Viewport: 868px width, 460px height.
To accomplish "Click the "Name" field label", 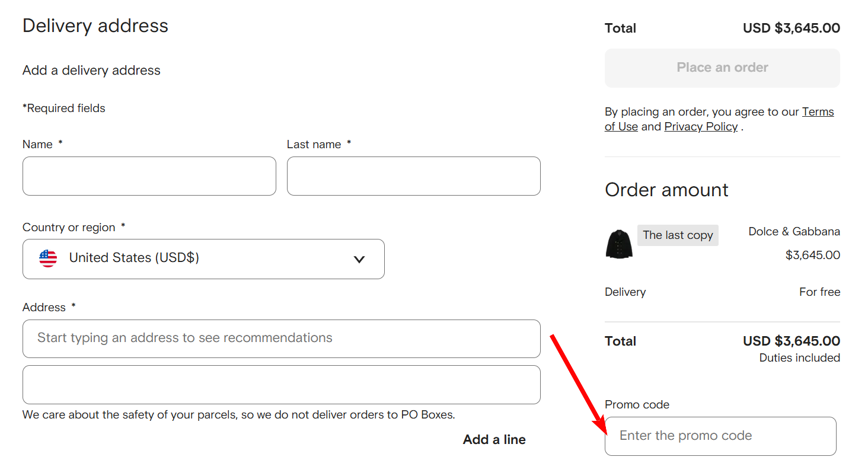I will click(x=37, y=145).
